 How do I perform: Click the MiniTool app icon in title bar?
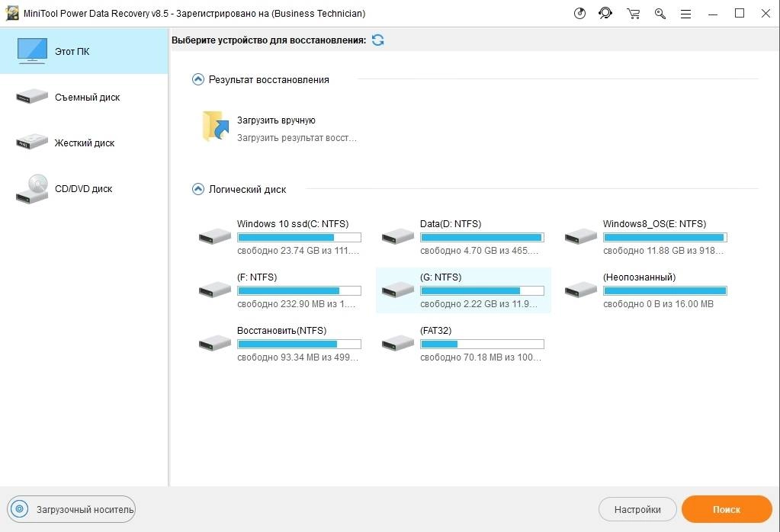(x=12, y=14)
